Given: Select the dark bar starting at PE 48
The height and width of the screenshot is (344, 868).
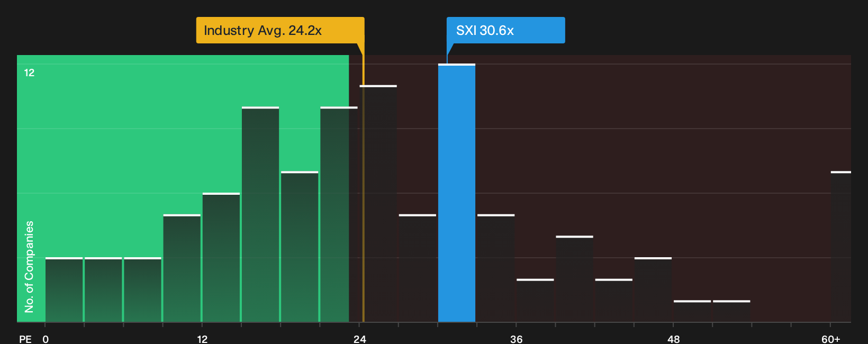Looking at the screenshot, I should coord(692,311).
